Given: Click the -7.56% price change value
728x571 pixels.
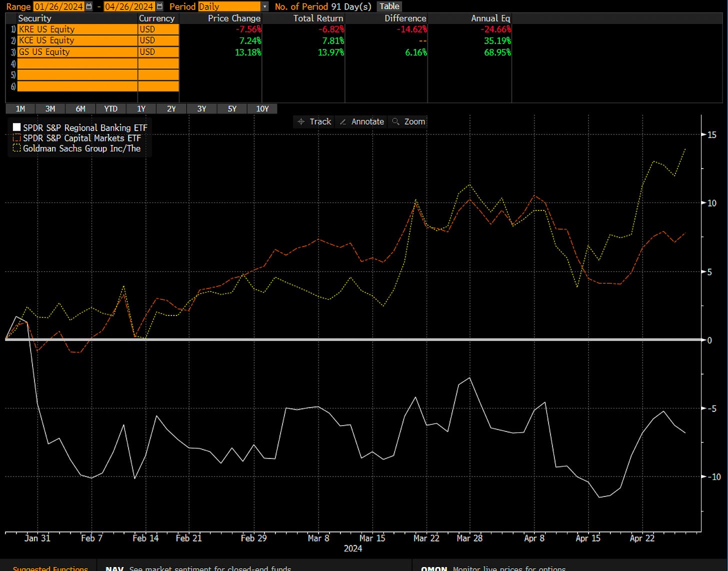Looking at the screenshot, I should coord(247,29).
